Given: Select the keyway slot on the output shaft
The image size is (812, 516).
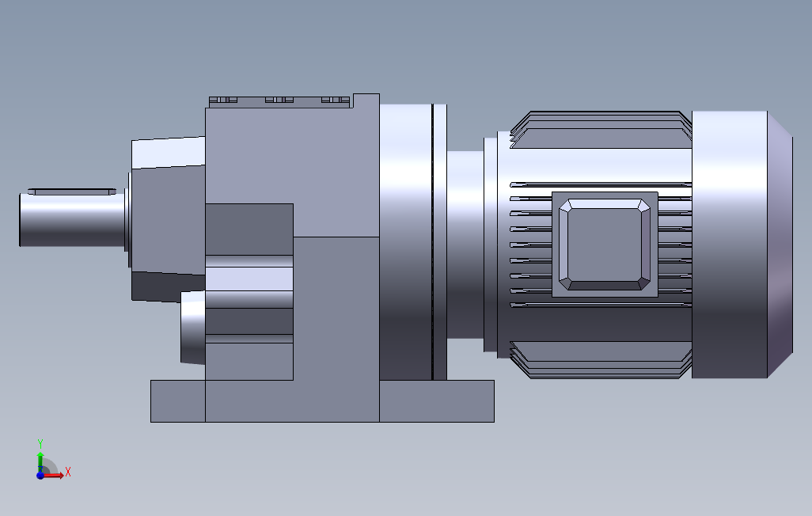Looking at the screenshot, I should pyautogui.click(x=72, y=192).
